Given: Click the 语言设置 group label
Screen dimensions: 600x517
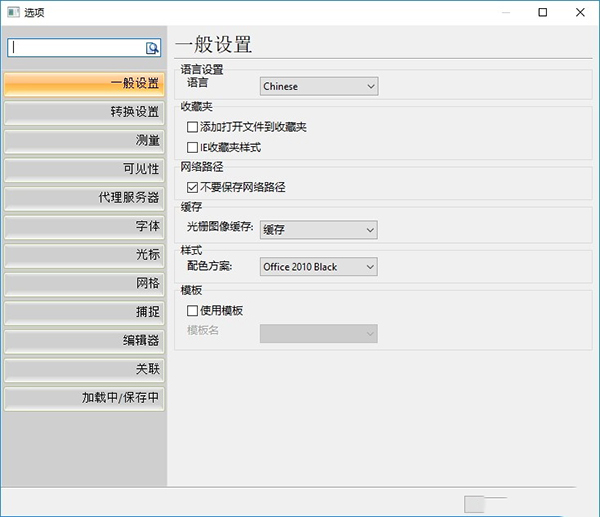Looking at the screenshot, I should pyautogui.click(x=202, y=69).
